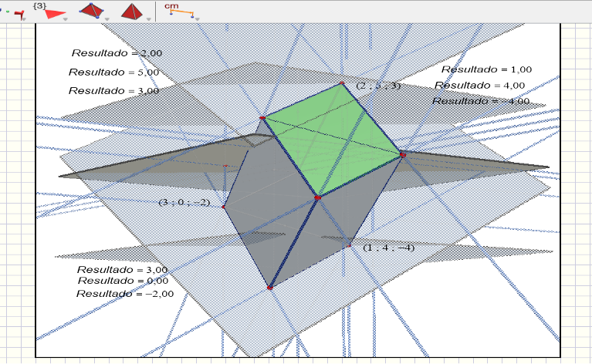The image size is (592, 364).
Task: Select the red point labeled (1 ; 4 ; −4)
Action: [349, 245]
